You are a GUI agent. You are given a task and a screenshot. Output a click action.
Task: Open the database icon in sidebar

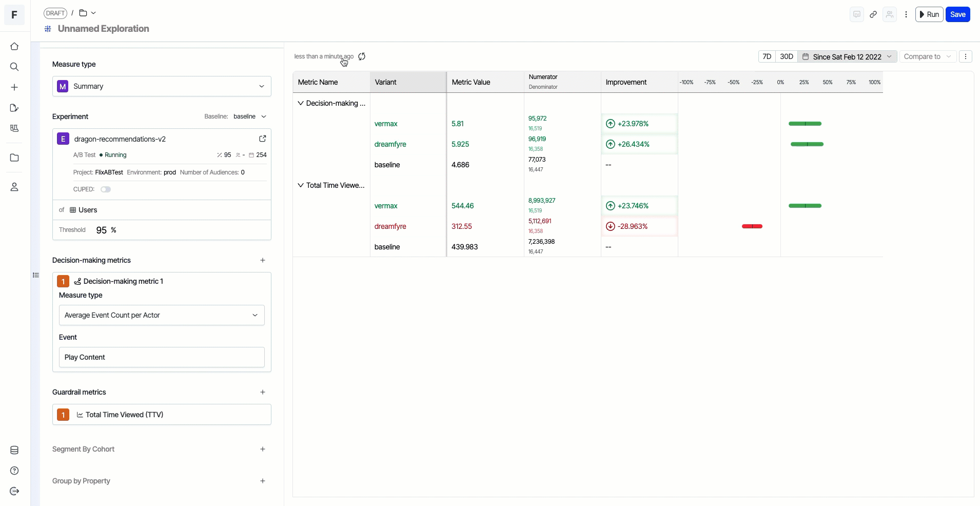point(14,450)
